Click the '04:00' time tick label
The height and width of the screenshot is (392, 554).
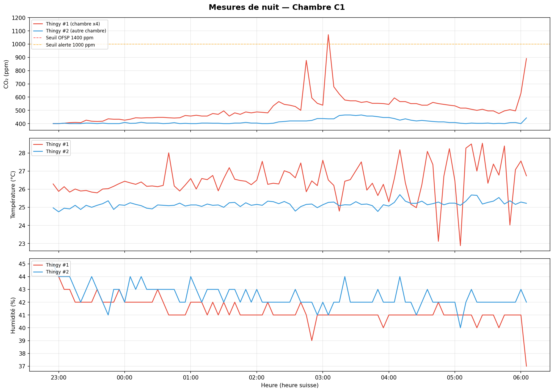pyautogui.click(x=389, y=377)
